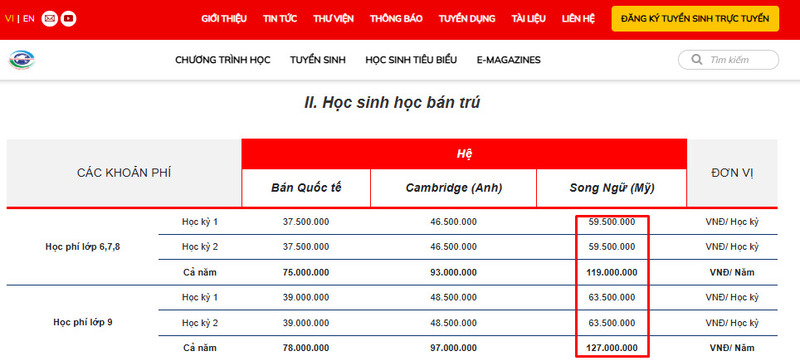
Task: Click the Các Khoản Phí header cell
Action: click(x=124, y=173)
